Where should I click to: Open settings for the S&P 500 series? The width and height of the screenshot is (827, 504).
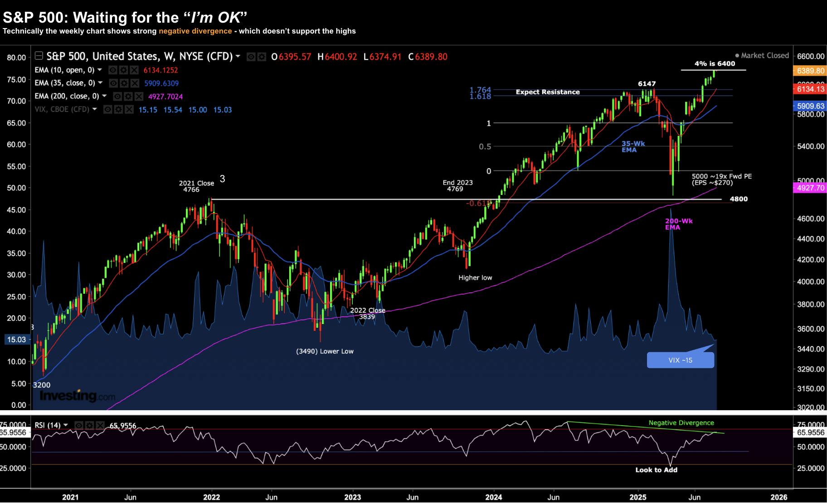[262, 57]
